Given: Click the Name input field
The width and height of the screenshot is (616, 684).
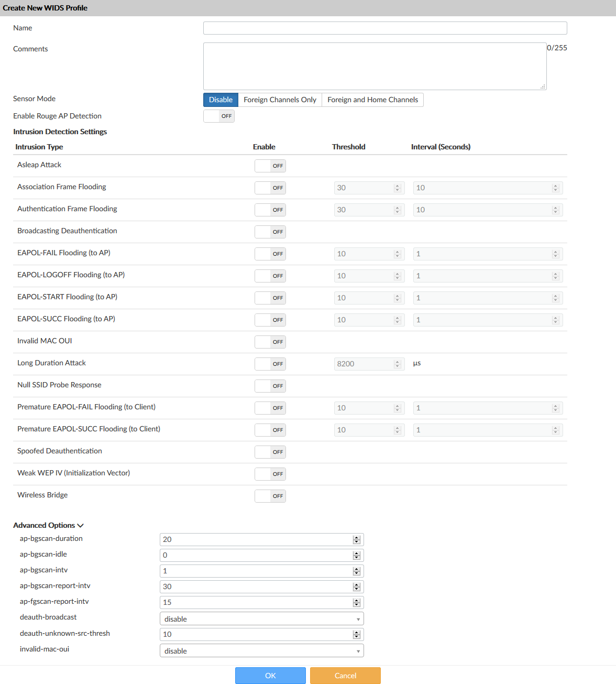Looking at the screenshot, I should (385, 28).
